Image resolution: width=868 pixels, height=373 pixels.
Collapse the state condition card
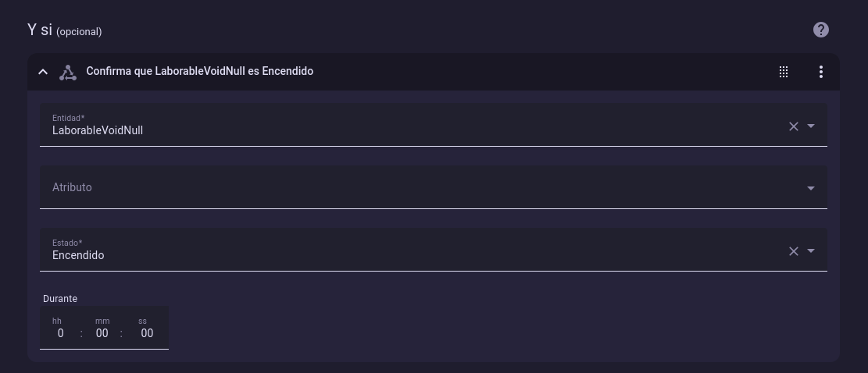click(43, 72)
